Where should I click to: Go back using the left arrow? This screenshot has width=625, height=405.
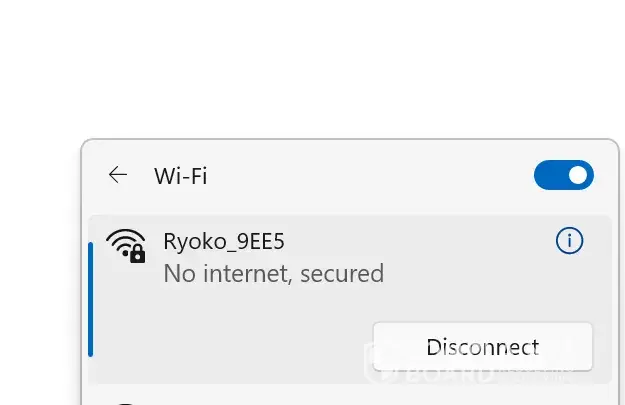click(x=118, y=175)
